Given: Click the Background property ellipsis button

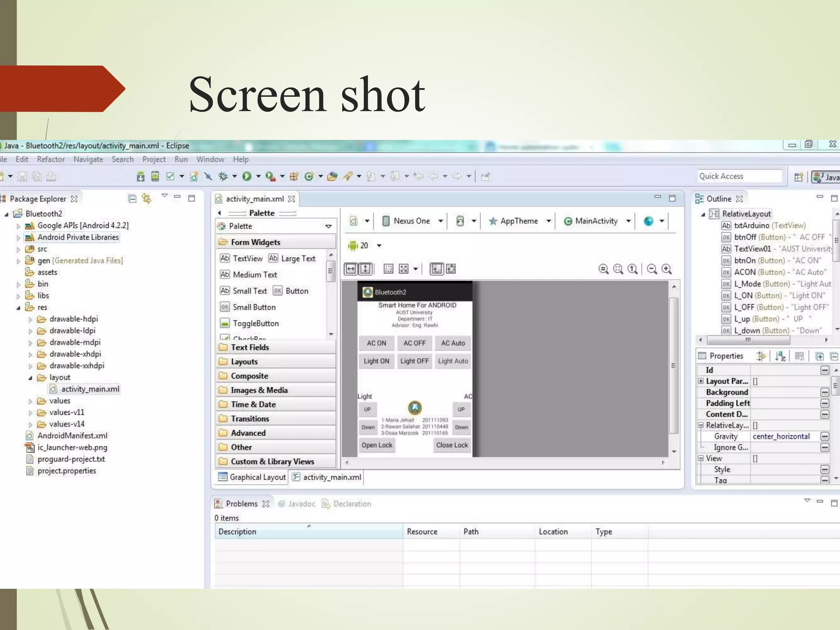Looking at the screenshot, I should (x=825, y=393).
